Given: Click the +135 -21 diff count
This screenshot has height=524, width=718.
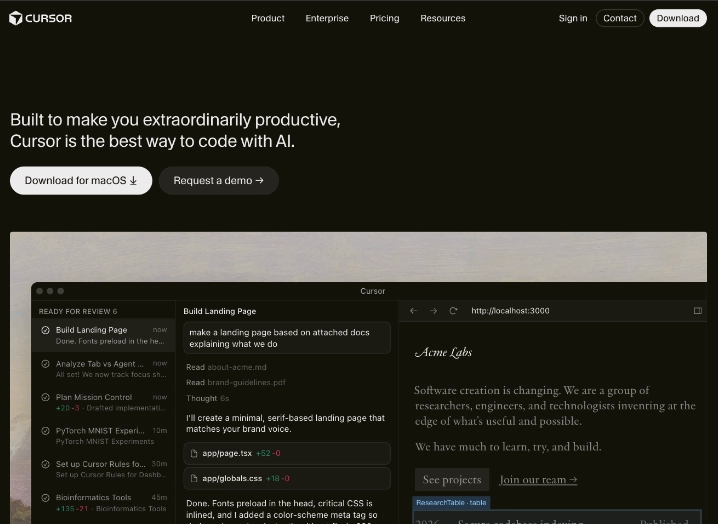Looking at the screenshot, I should pyautogui.click(x=72, y=508).
